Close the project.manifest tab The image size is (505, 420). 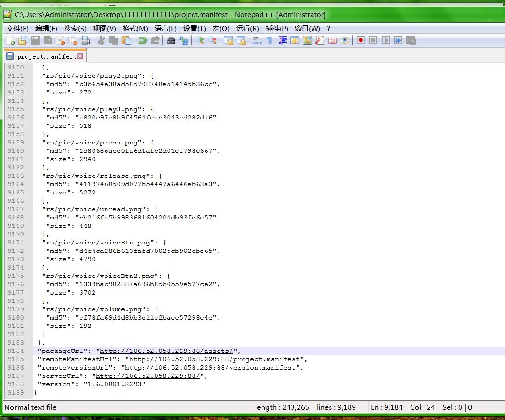point(81,56)
